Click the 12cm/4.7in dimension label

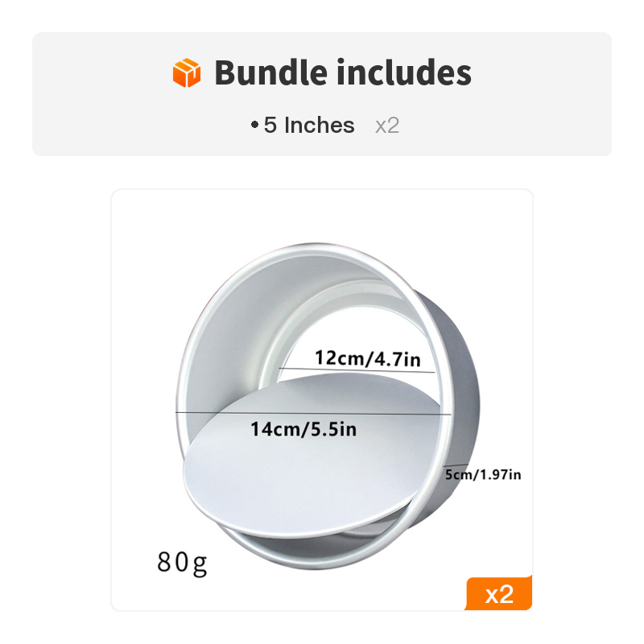367,358
